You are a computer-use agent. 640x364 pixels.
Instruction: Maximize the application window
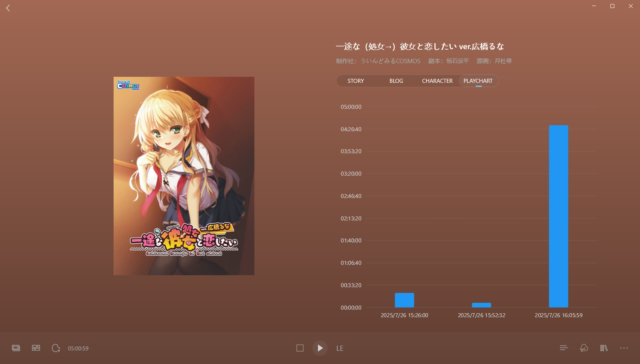[612, 6]
